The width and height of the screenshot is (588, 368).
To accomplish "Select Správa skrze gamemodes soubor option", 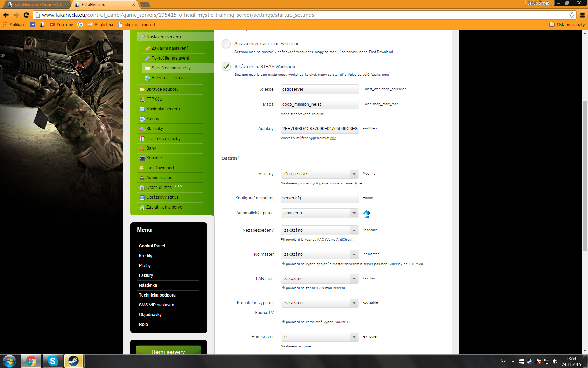I will pos(226,44).
